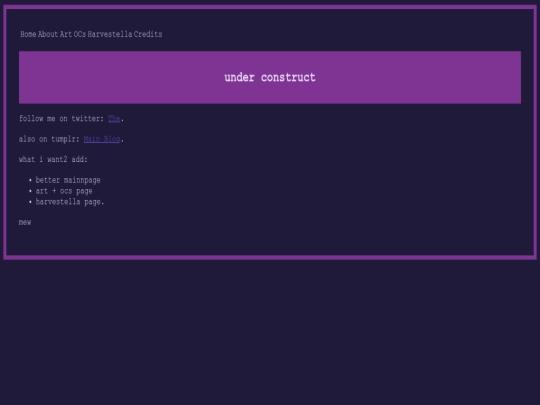Select the 'art + ocs page' list item
540x405 pixels.
(64, 191)
